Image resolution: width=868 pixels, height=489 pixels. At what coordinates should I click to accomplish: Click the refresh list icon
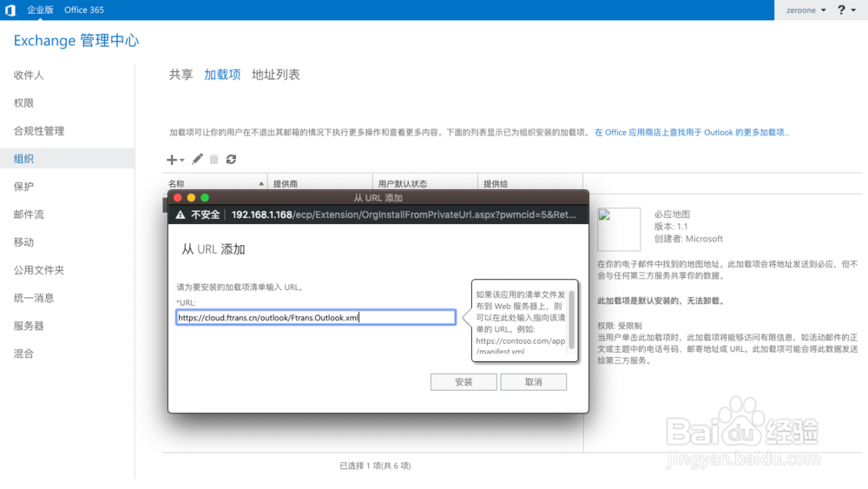point(232,160)
